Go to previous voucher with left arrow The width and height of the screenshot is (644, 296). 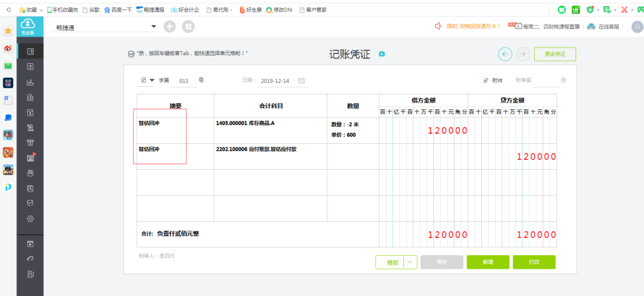[505, 54]
